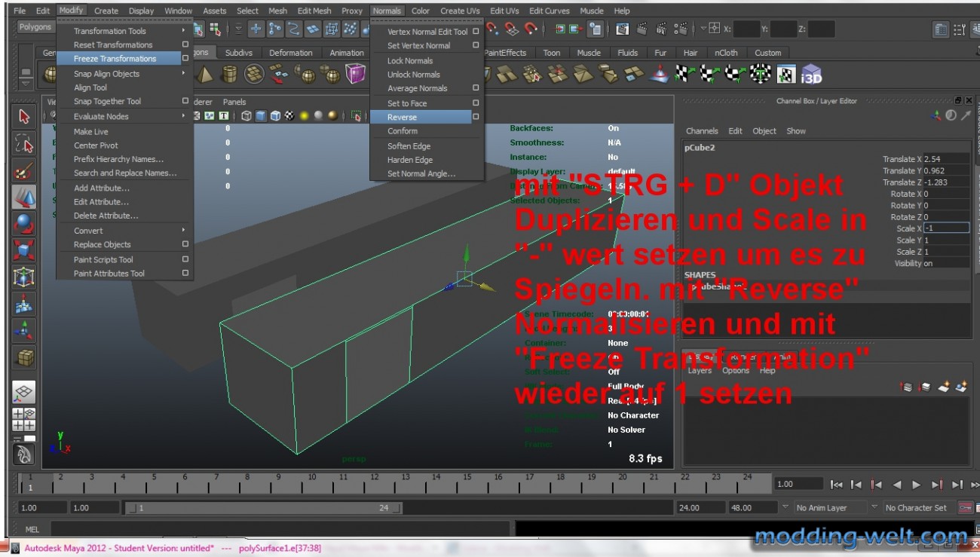Click Harden Edge menu entry

(x=410, y=160)
